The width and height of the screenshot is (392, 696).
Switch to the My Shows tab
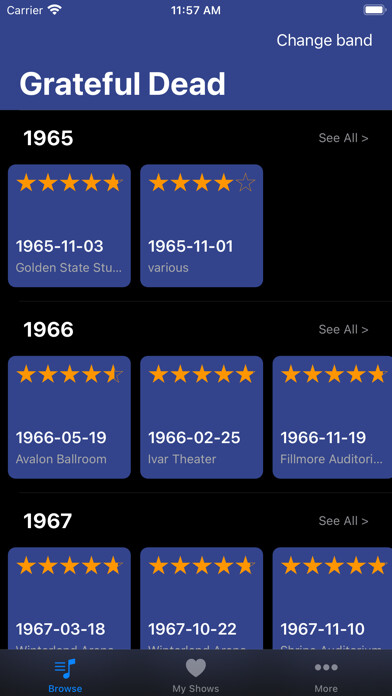point(196,673)
